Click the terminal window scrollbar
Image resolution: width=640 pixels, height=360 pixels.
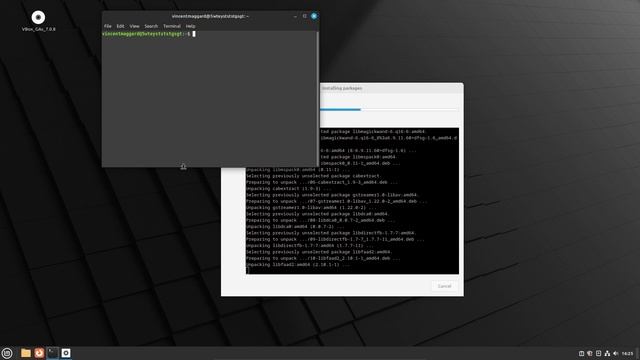(x=318, y=98)
